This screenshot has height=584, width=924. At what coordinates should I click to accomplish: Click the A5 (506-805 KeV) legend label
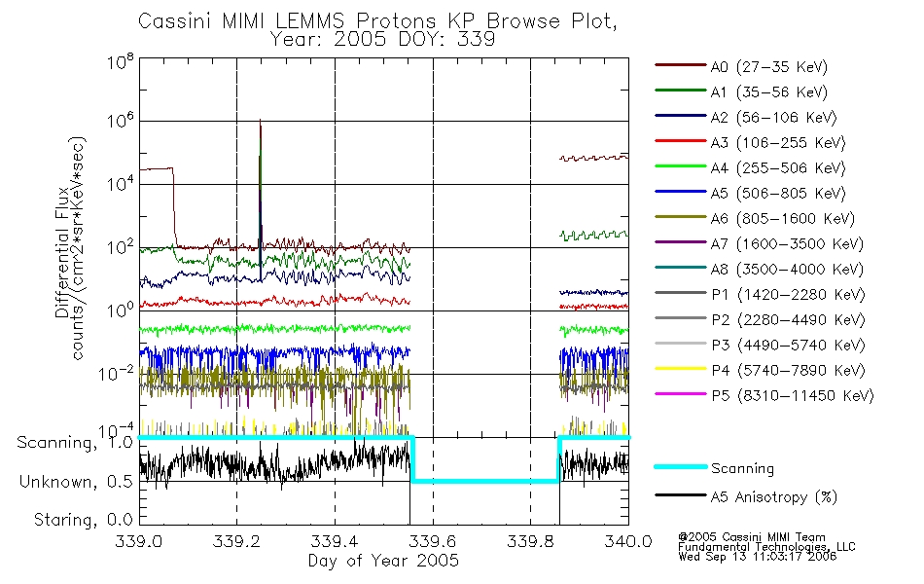coord(778,194)
